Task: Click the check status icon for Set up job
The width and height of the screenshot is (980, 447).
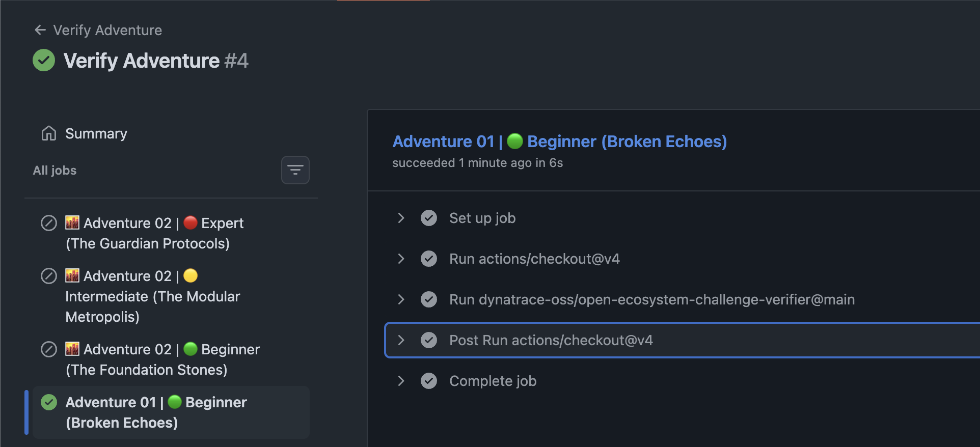Action: point(429,218)
